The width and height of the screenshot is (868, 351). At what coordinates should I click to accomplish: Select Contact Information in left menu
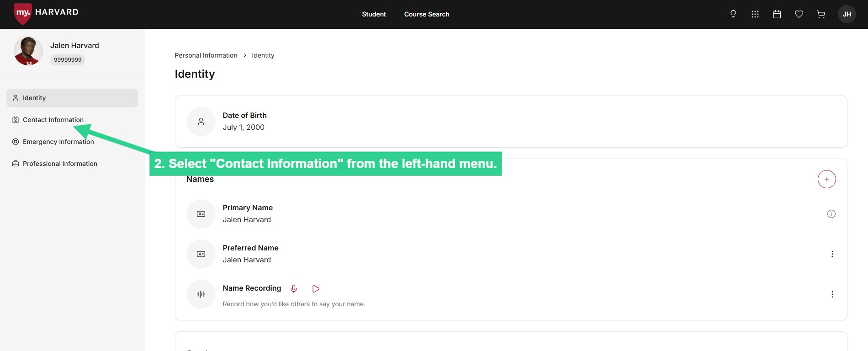(x=72, y=120)
